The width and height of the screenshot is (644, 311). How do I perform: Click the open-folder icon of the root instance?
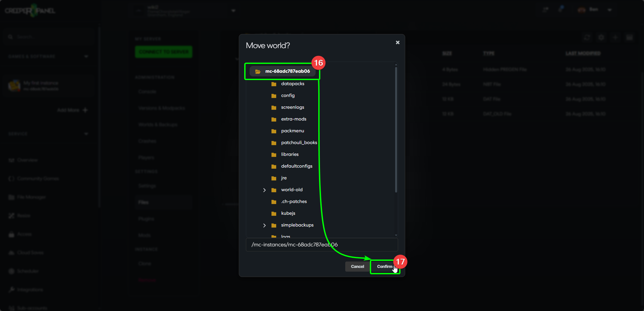tap(258, 72)
